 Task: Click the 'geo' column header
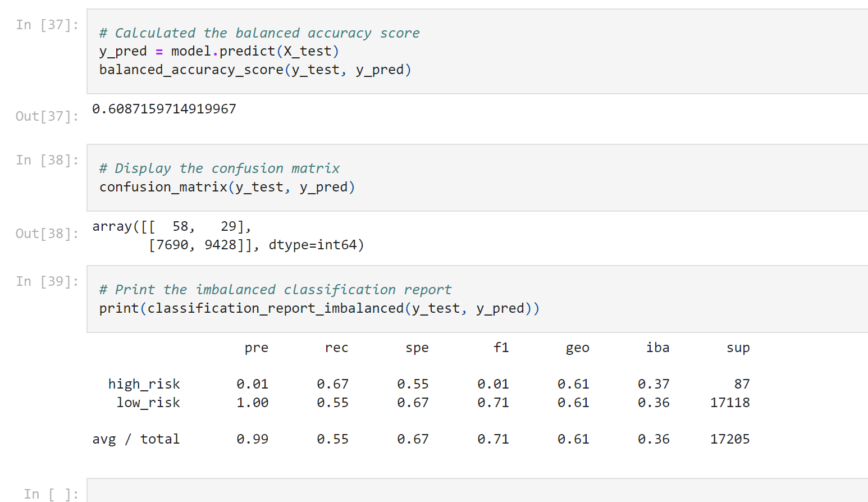click(578, 348)
